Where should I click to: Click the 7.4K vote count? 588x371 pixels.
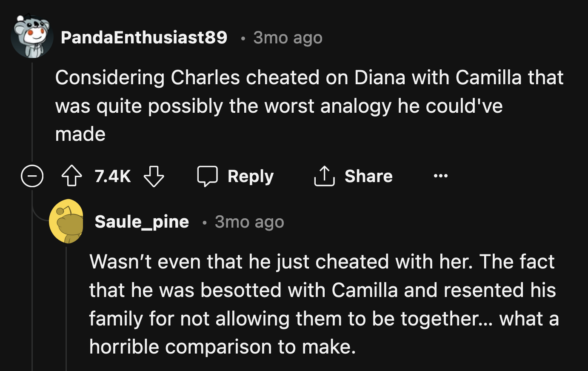click(112, 176)
